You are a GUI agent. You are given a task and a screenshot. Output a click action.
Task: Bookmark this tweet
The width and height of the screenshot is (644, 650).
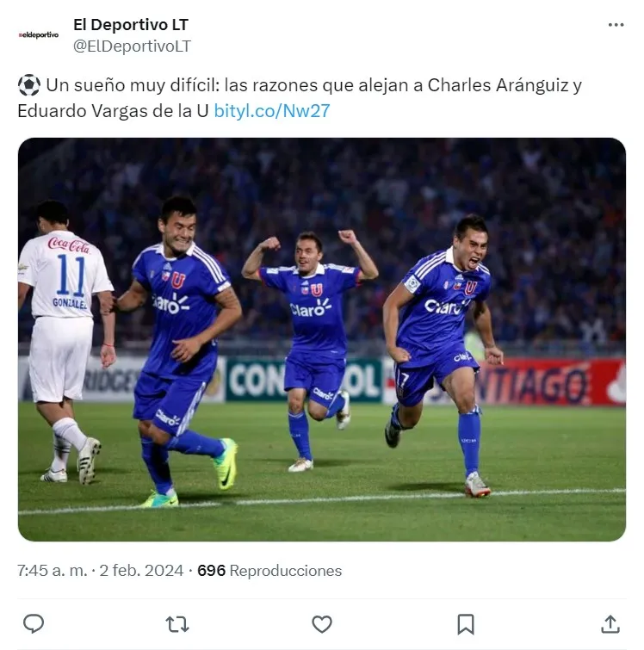pyautogui.click(x=466, y=624)
